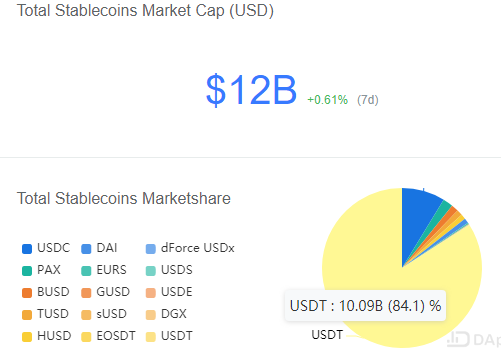Viewport: 501px width, 361px height.
Task: Click the USDT legend swatch
Action: [x=151, y=337]
